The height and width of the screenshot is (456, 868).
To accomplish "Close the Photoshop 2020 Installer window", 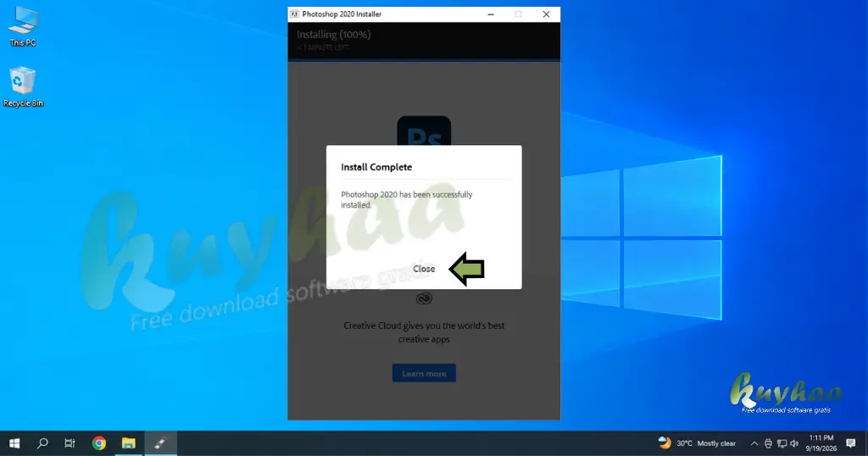I will pos(547,14).
